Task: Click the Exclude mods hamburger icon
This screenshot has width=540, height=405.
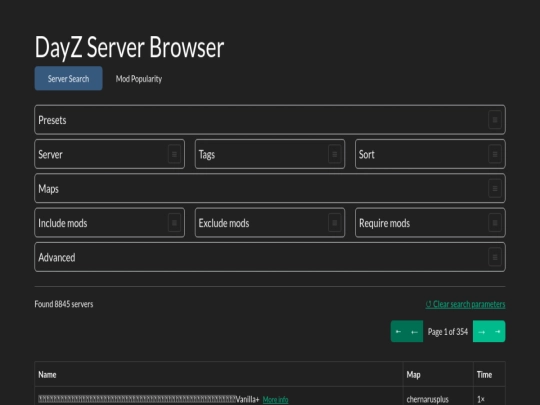Action: click(334, 223)
